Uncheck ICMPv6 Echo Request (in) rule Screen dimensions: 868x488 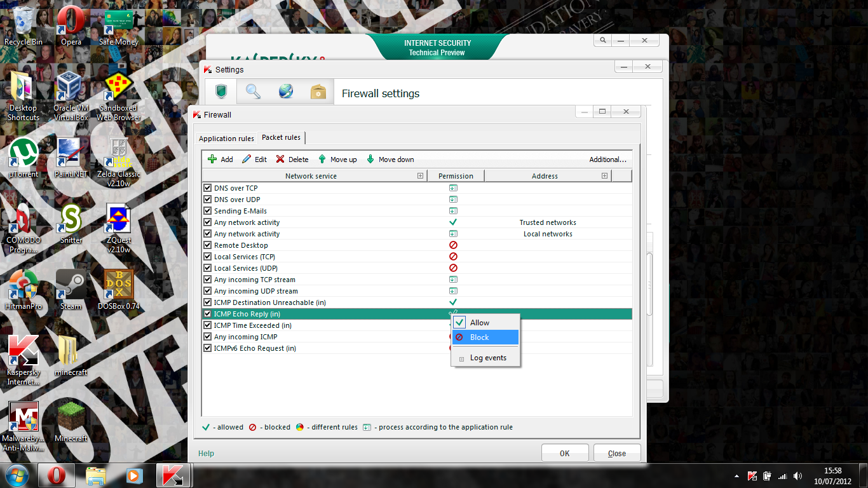(207, 348)
